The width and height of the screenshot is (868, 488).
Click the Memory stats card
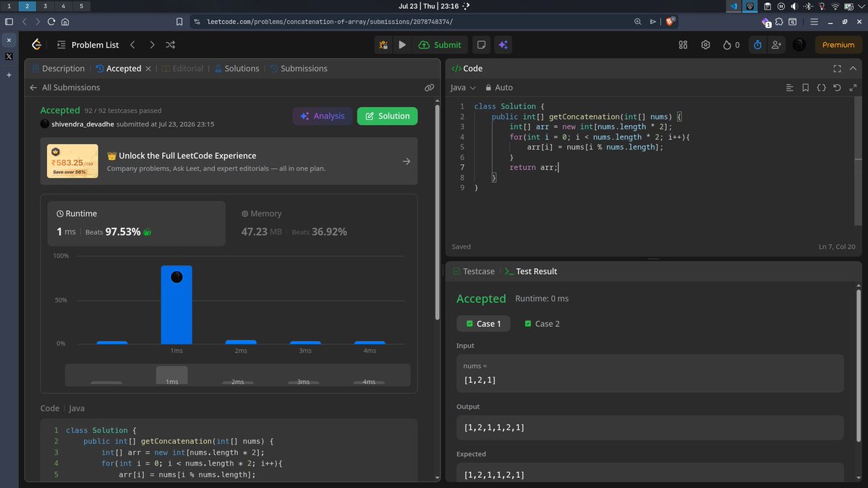point(320,223)
